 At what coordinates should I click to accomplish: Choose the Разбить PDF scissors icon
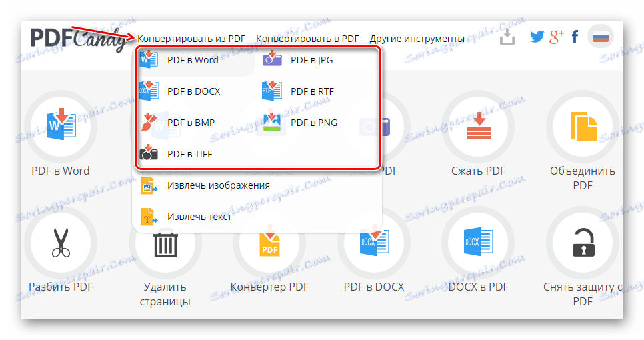pos(61,243)
